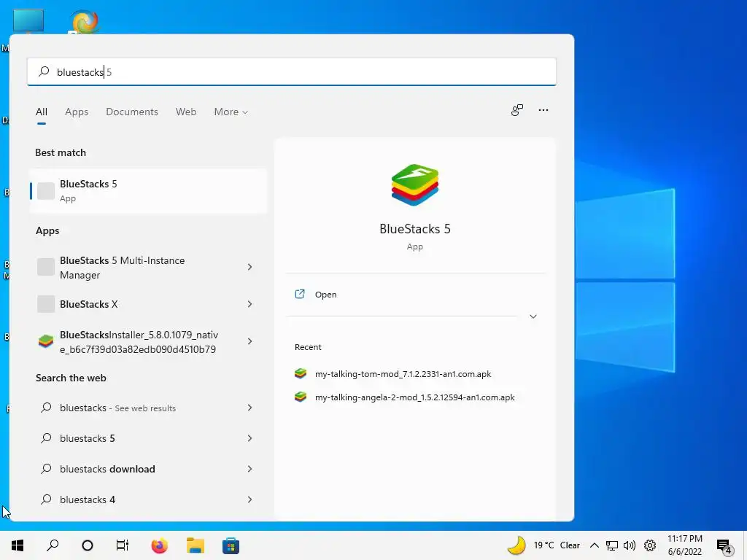
Task: Open the search feedback people icon
Action: [517, 110]
